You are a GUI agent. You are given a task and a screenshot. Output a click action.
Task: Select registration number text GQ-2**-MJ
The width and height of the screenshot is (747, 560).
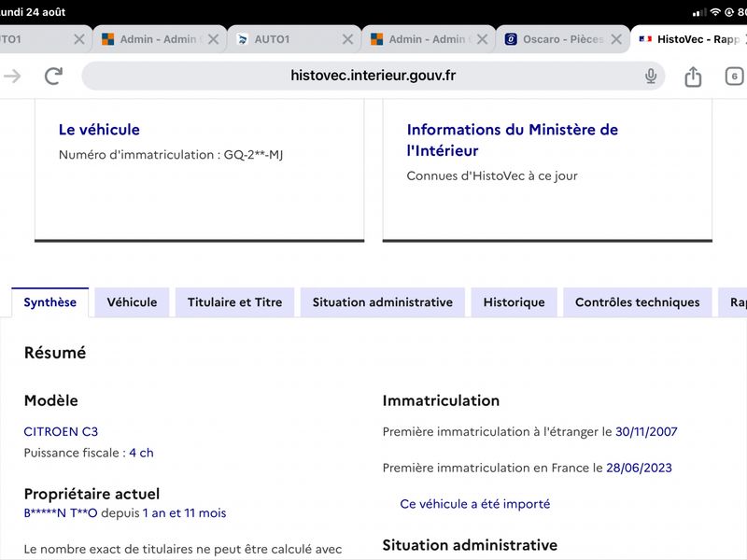[253, 155]
